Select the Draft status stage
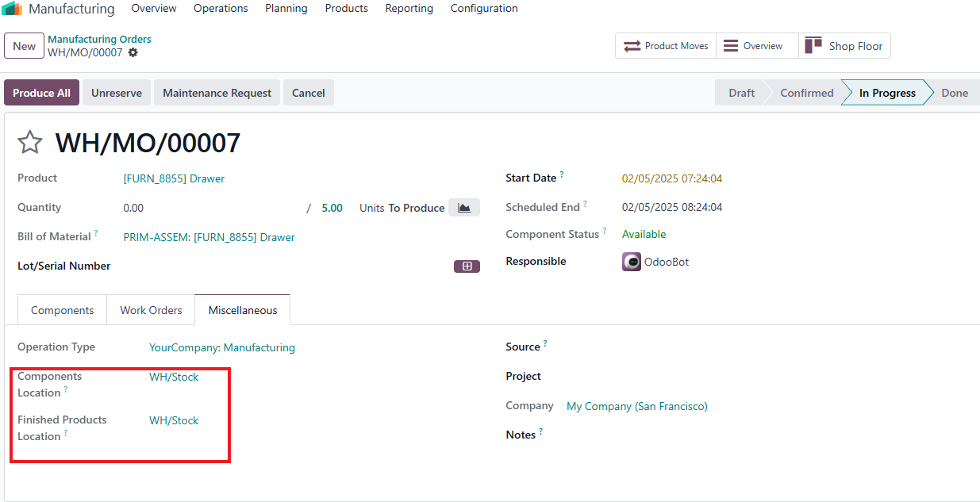The height and width of the screenshot is (502, 980). click(x=741, y=93)
